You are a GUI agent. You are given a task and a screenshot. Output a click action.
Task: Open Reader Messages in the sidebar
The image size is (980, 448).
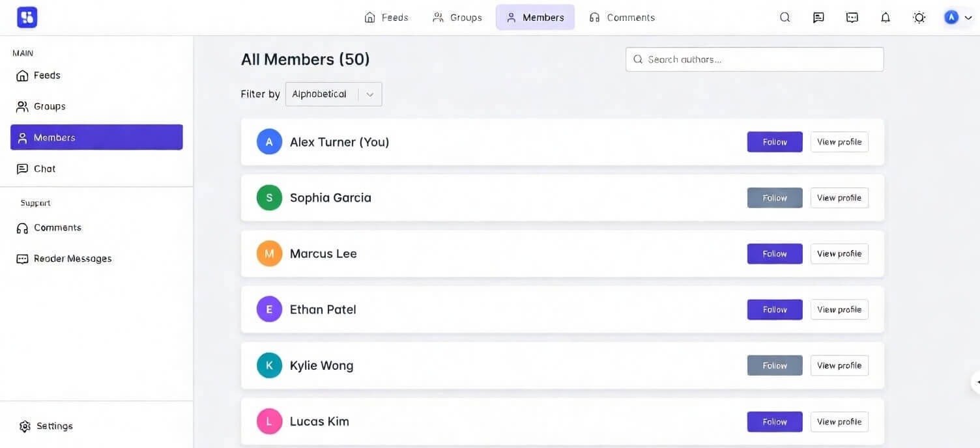click(x=96, y=259)
